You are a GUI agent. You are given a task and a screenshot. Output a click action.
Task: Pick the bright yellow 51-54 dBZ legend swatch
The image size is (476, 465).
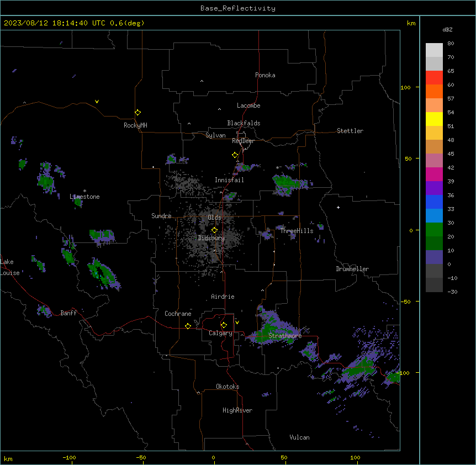[x=434, y=119]
